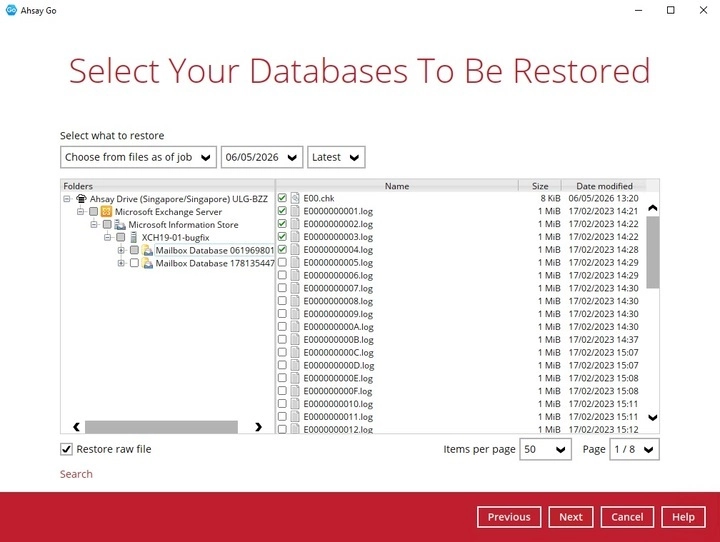
Task: Click the E0000000003.log file icon
Action: [295, 237]
